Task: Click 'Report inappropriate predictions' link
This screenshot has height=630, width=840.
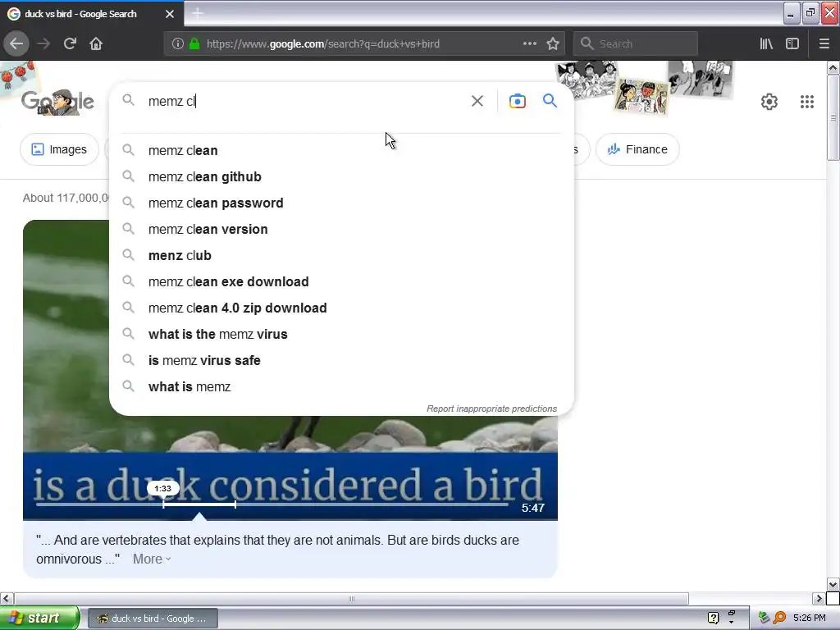Action: pyautogui.click(x=491, y=409)
